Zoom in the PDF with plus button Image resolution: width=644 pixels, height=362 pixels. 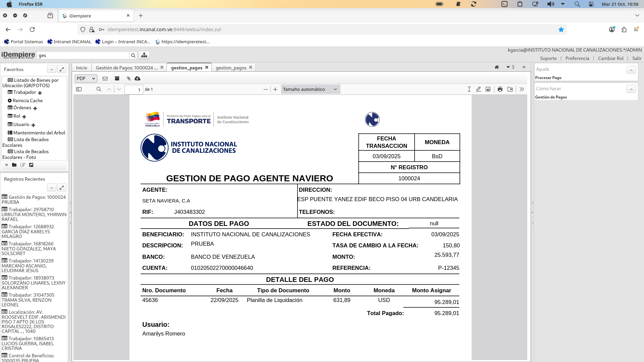(275, 89)
